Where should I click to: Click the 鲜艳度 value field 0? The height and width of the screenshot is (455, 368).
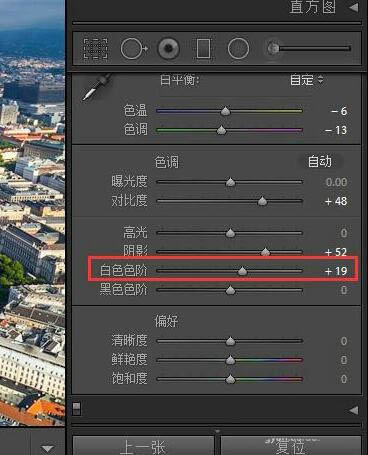[x=344, y=360]
